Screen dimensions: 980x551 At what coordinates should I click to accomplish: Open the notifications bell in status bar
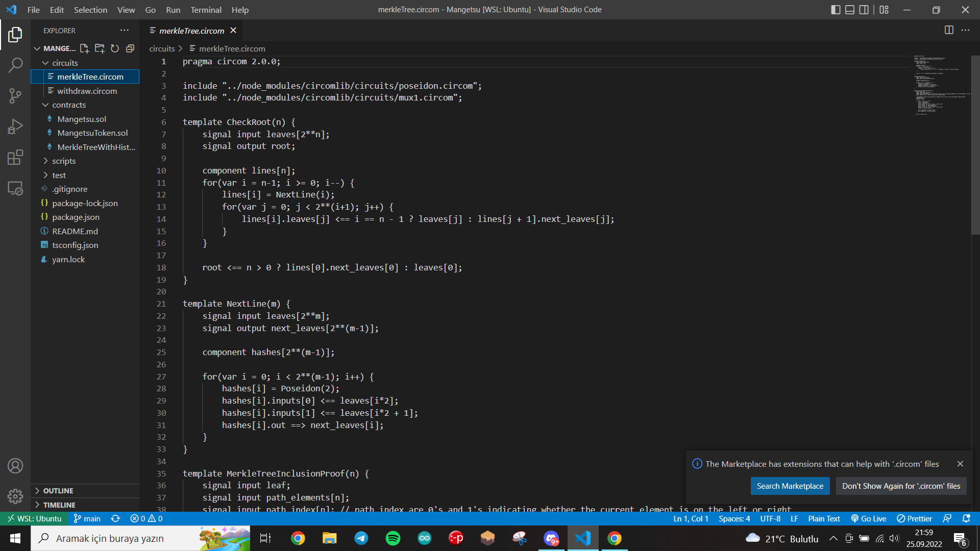tap(966, 518)
